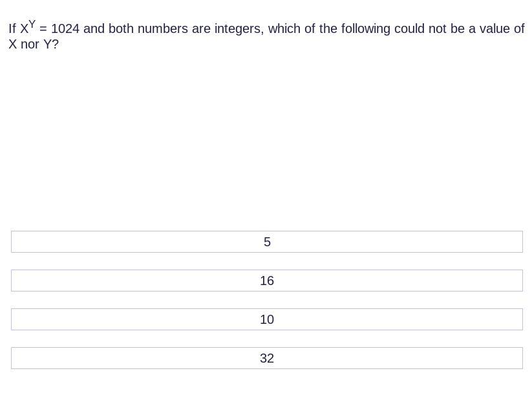Click the number 1024 in the question
Viewport: 532px width, 393px height.
tap(65, 29)
